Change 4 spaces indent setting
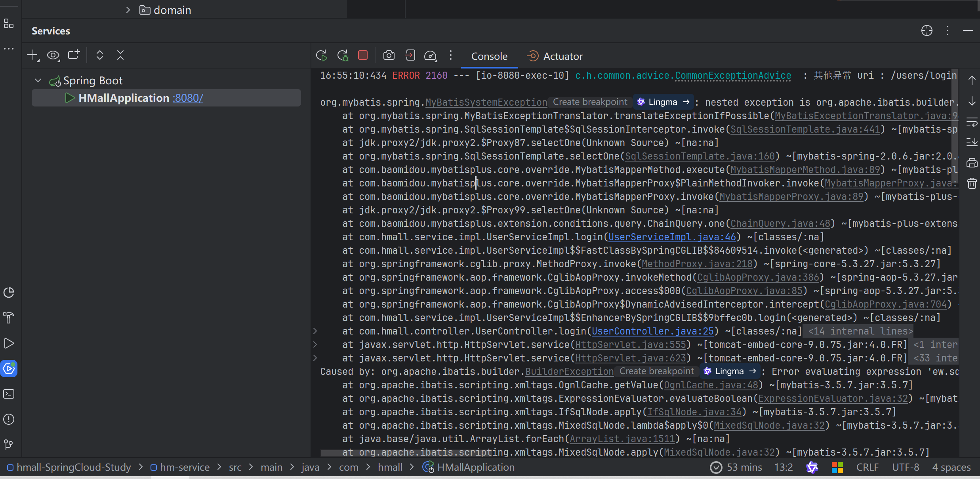The width and height of the screenshot is (980, 479). (951, 468)
